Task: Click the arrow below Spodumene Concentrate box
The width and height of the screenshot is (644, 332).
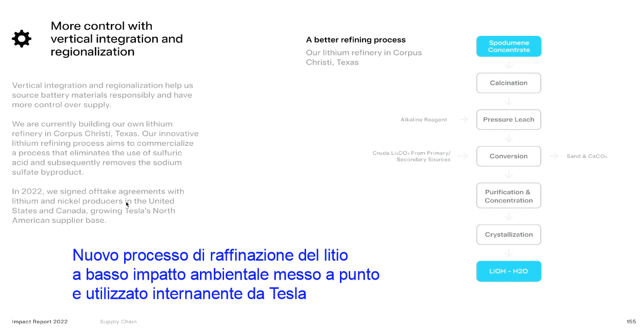Action: (x=509, y=65)
